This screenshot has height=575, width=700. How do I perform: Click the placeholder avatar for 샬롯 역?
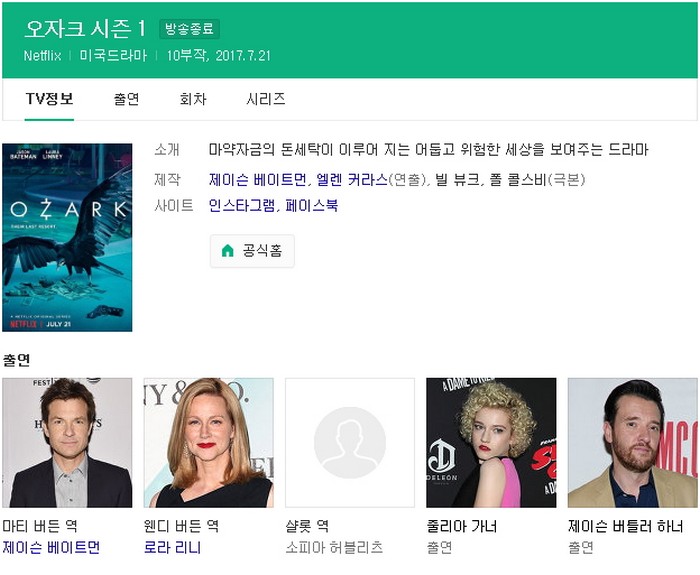coord(350,442)
